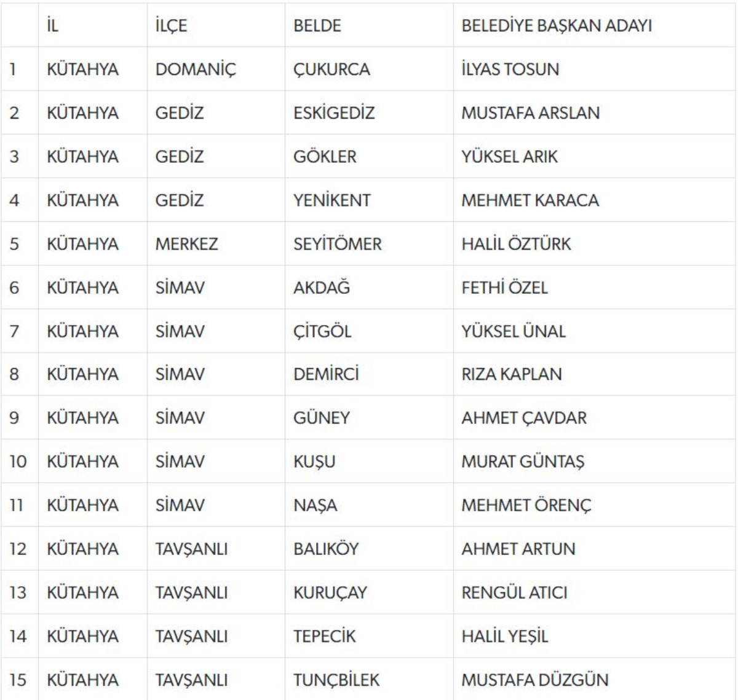
Task: Select the cell containing İLYAS TOSUN
Action: (510, 69)
